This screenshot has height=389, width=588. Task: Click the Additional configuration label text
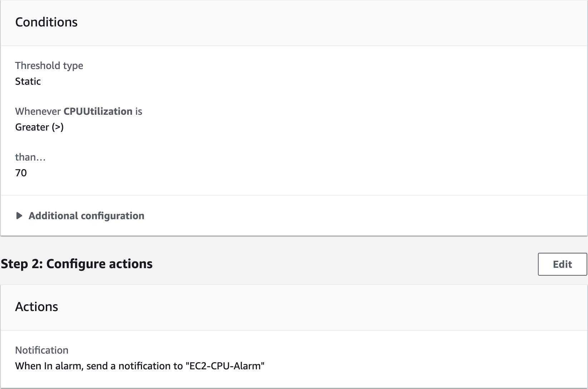tap(86, 216)
